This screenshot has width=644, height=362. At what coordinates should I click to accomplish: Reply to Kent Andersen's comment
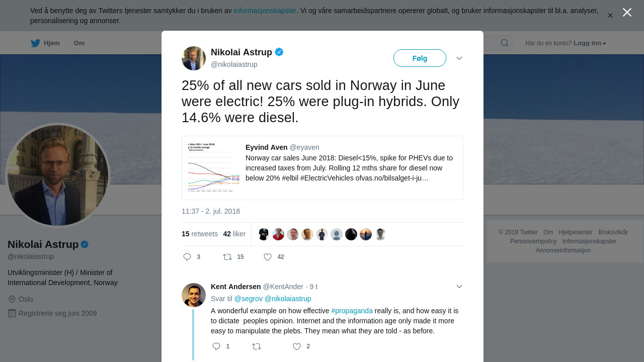point(216,346)
